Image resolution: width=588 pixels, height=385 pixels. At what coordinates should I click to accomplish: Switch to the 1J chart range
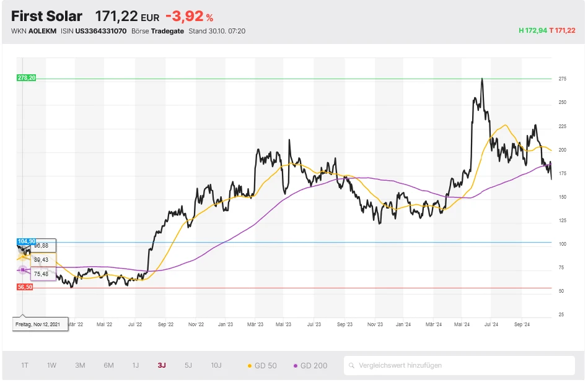[135, 365]
